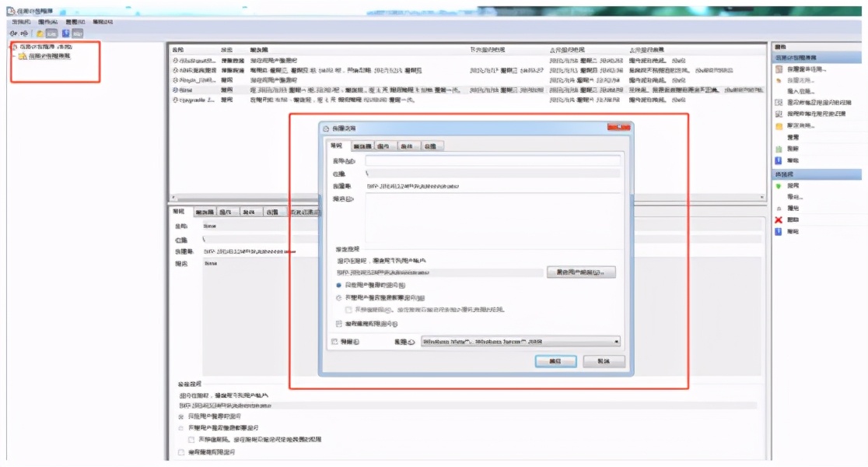
Task: Tick 'Do not store password' in background properties pane
Action: (x=191, y=439)
